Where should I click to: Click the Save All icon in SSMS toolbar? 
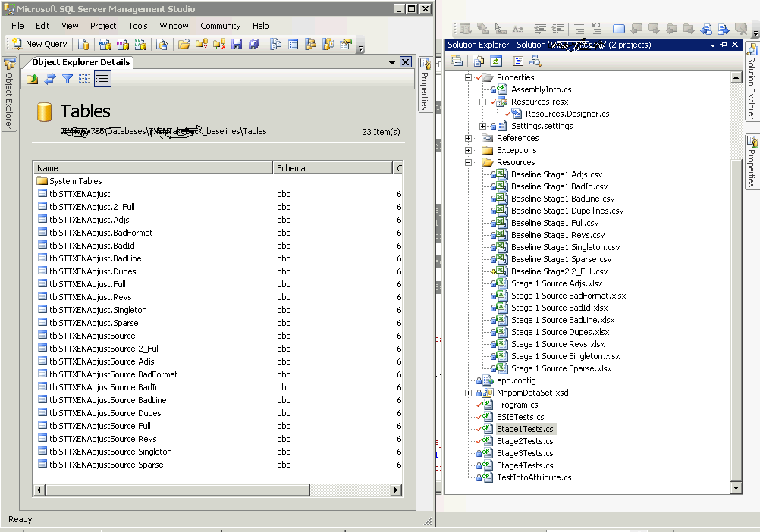(254, 44)
